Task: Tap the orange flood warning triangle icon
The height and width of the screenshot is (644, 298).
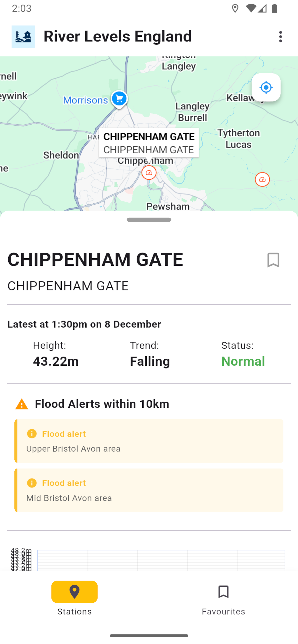Action: (22, 404)
